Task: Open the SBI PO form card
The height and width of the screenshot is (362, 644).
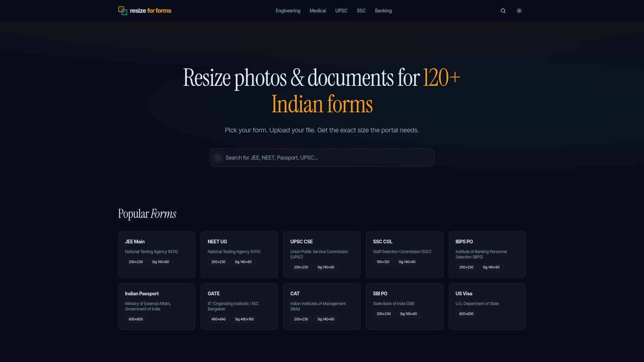Action: click(405, 306)
